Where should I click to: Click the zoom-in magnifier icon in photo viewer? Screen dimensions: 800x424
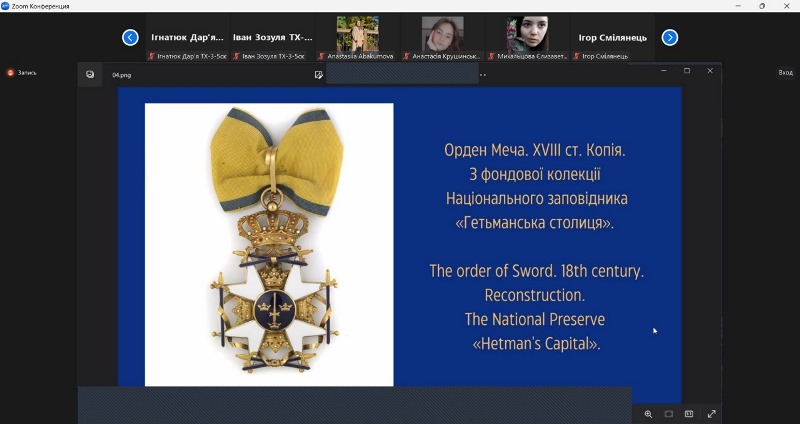coord(648,414)
